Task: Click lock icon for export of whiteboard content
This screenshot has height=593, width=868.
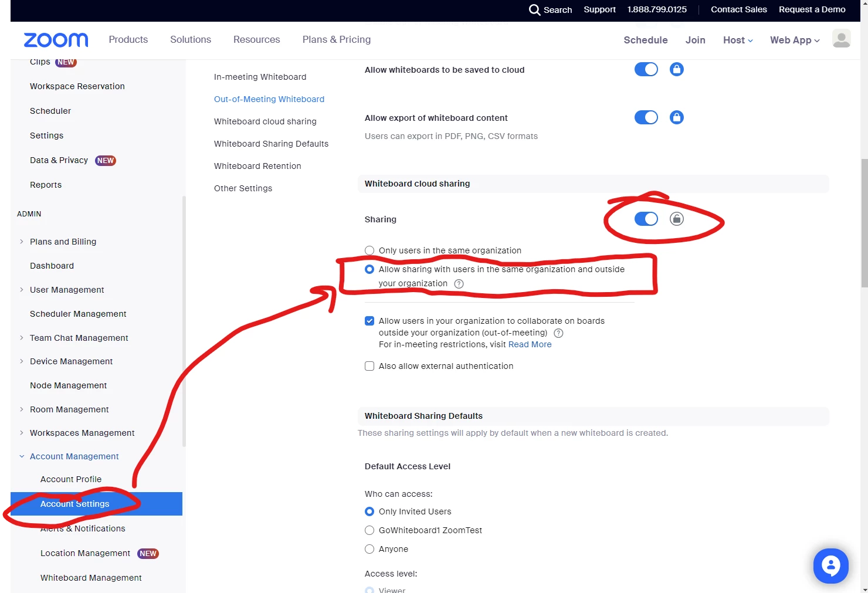Action: (x=677, y=117)
